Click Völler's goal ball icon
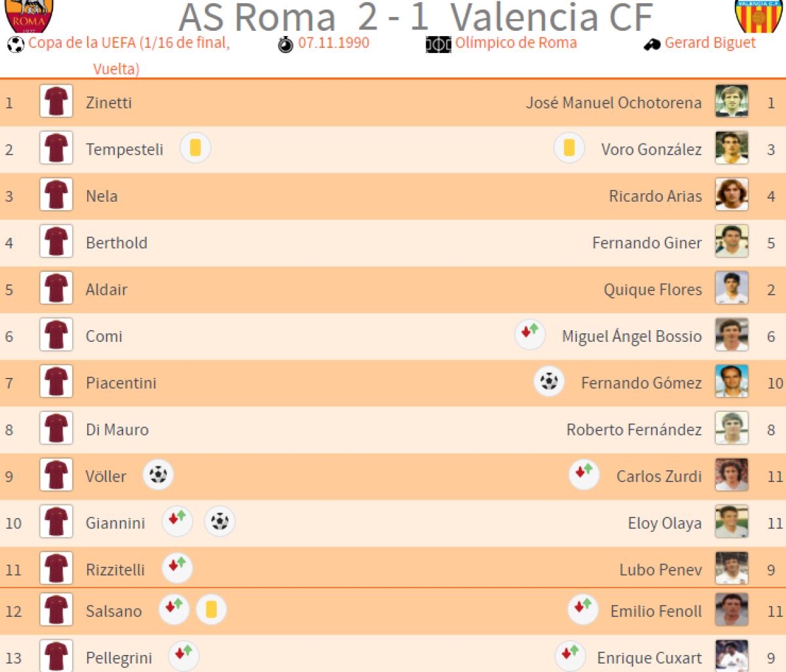786x672 pixels. tap(158, 475)
